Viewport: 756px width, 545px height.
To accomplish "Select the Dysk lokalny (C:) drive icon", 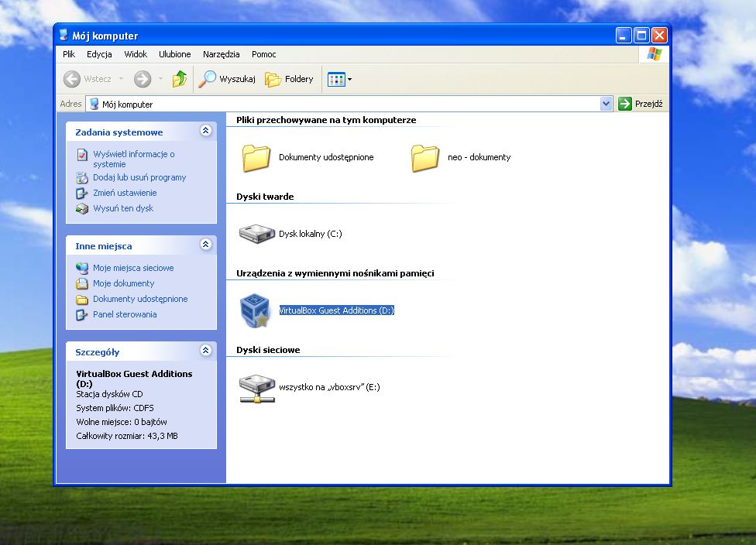I will pos(257,234).
